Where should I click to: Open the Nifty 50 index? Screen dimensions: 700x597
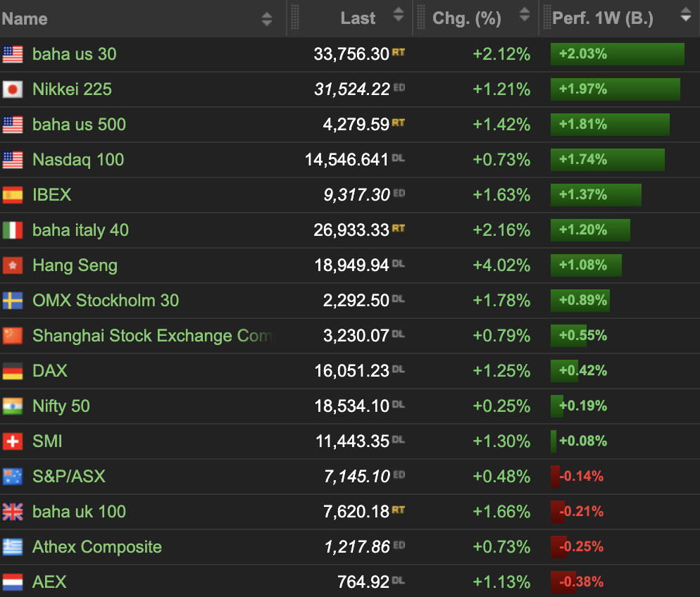61,406
